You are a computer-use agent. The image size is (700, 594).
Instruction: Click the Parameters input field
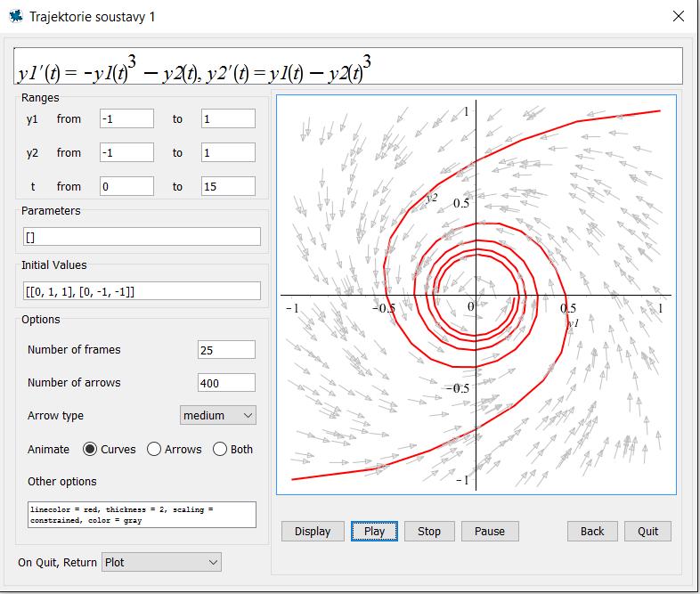pos(142,237)
